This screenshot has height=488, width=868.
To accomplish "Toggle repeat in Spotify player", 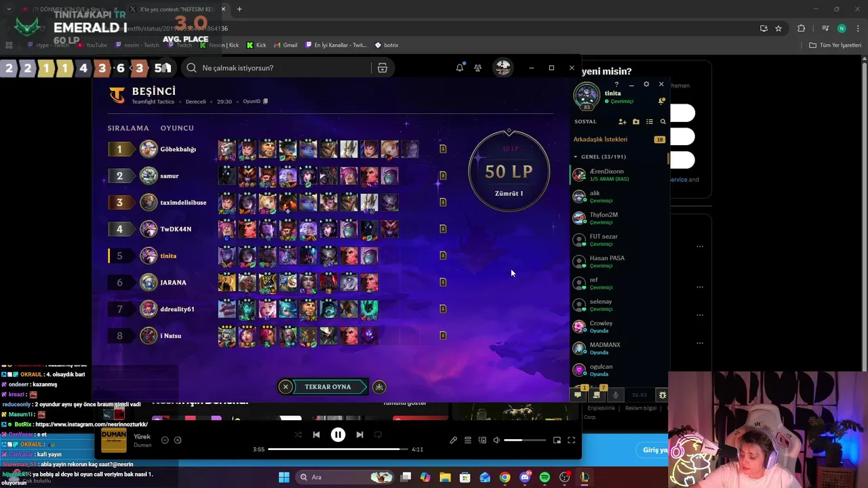I will (x=378, y=435).
